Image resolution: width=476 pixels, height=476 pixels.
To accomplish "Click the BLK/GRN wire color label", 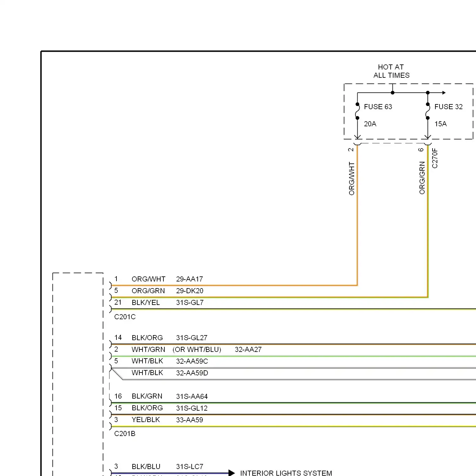I will coord(147,396).
